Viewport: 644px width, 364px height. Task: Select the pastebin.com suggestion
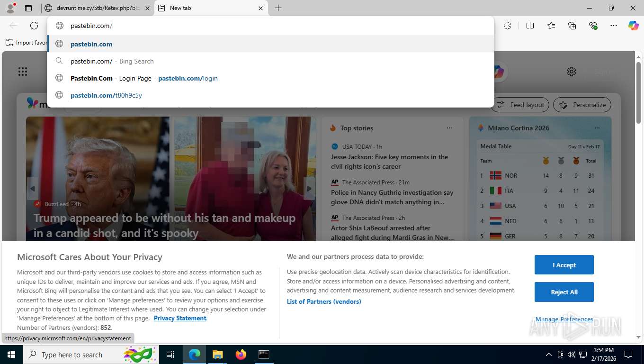[x=270, y=44]
